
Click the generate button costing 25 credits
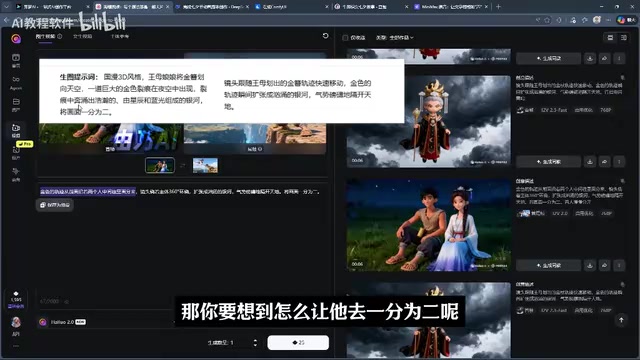298,342
